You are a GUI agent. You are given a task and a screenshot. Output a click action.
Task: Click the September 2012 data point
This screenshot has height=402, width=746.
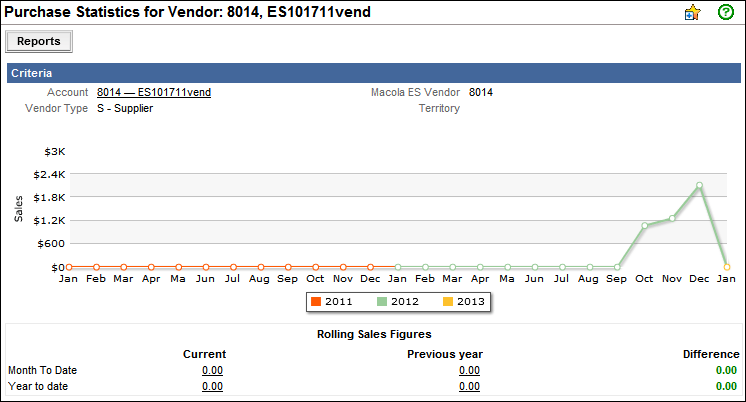617,267
